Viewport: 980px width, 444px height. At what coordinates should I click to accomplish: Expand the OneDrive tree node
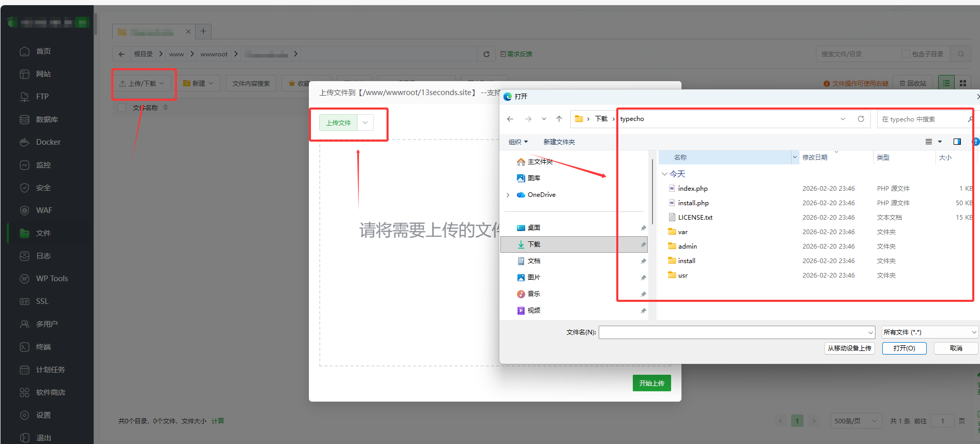point(508,195)
